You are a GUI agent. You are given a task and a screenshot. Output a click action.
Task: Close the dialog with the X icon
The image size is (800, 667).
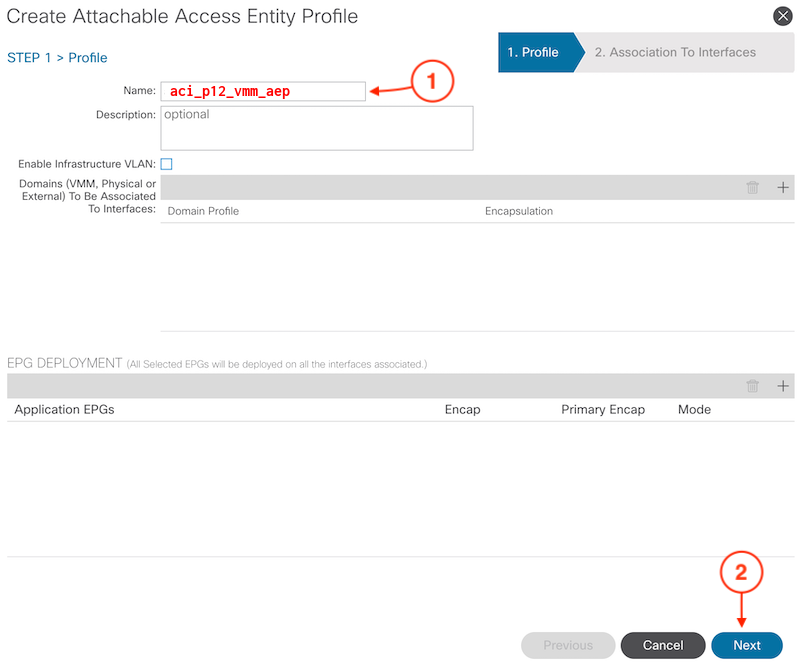point(783,16)
